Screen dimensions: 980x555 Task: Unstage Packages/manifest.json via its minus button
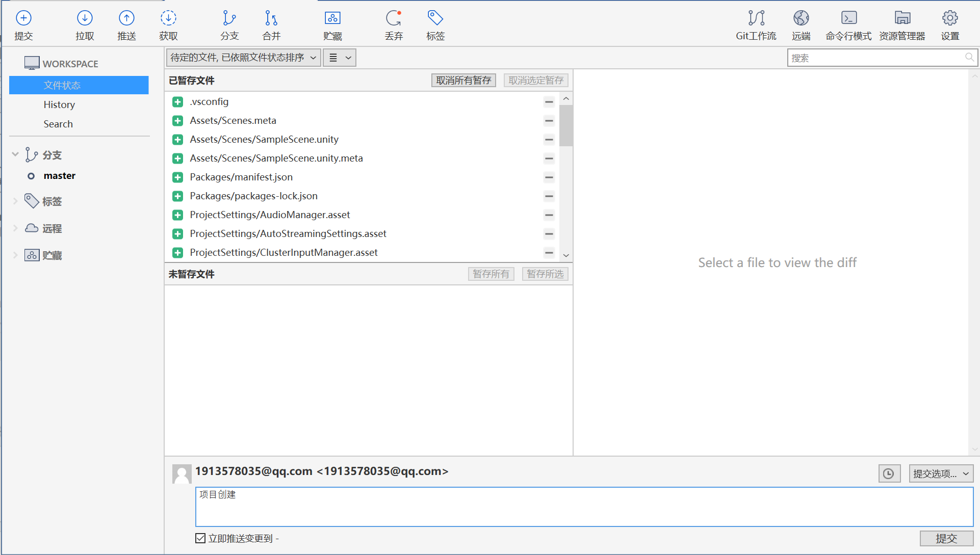(549, 177)
